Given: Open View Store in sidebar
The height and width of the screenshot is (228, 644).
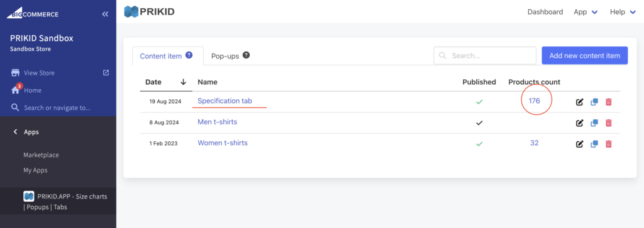Looking at the screenshot, I should [x=39, y=73].
